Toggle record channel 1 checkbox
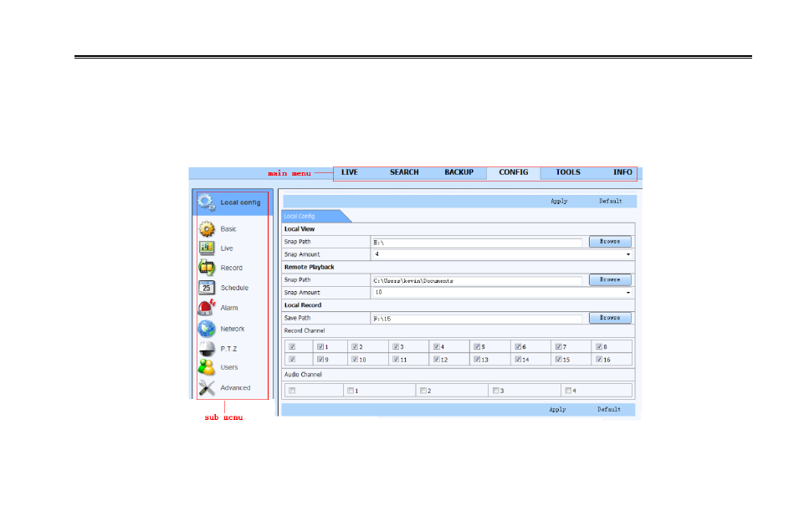 point(320,346)
